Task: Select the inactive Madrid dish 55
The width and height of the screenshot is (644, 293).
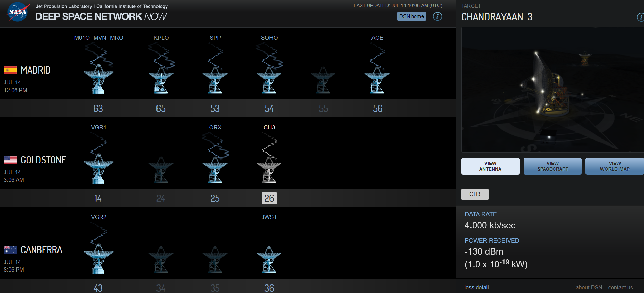Action: (x=323, y=80)
